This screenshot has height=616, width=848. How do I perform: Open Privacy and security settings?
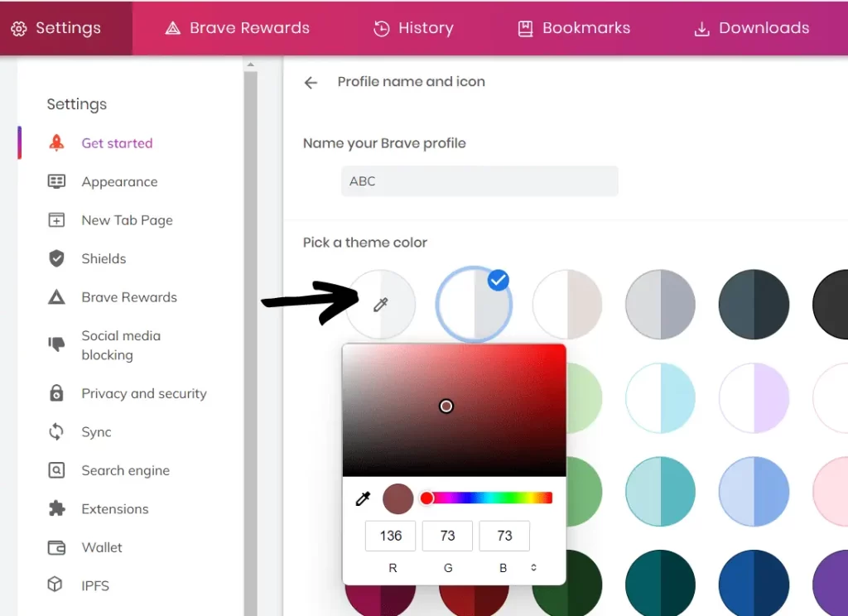click(144, 393)
